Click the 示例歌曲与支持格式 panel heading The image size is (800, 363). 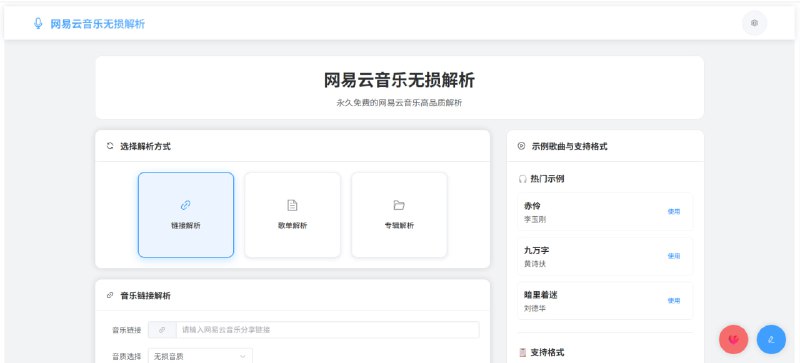569,146
